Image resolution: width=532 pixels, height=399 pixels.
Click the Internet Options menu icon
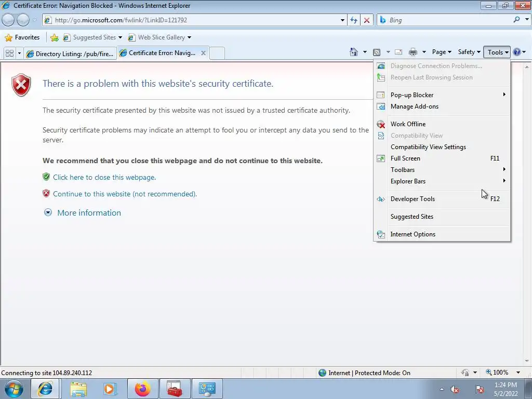(x=381, y=234)
